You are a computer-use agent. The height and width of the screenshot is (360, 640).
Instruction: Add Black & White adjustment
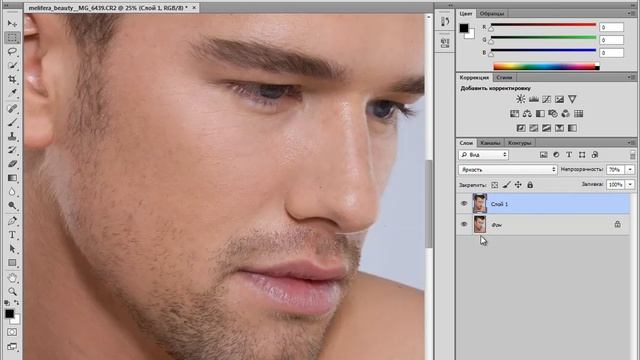pos(540,114)
